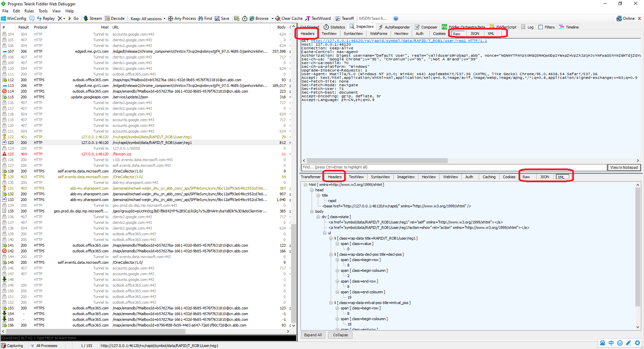Open Find sessions with binoculars icon
The height and width of the screenshot is (349, 644).
tap(205, 18)
